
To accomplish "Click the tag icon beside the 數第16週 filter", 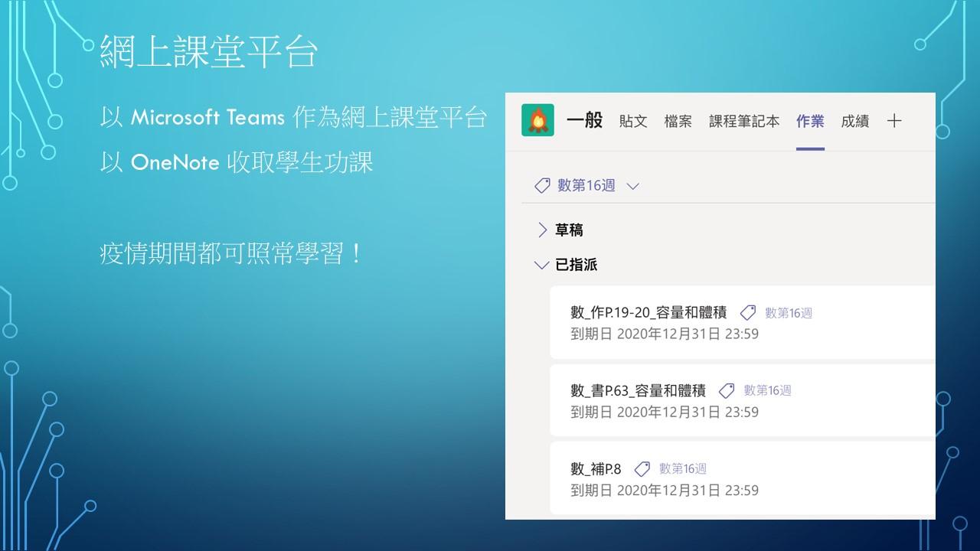I will 542,185.
